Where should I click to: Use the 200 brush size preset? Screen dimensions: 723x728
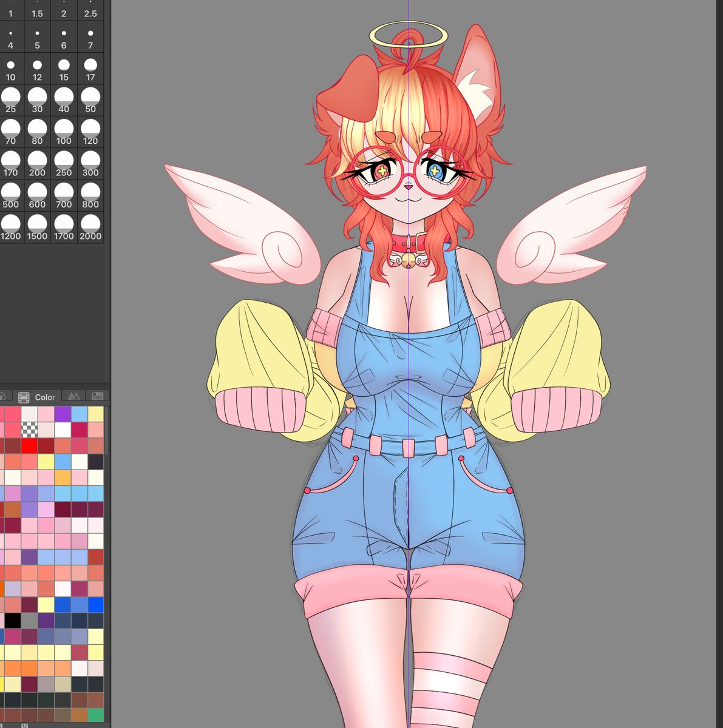pyautogui.click(x=37, y=163)
